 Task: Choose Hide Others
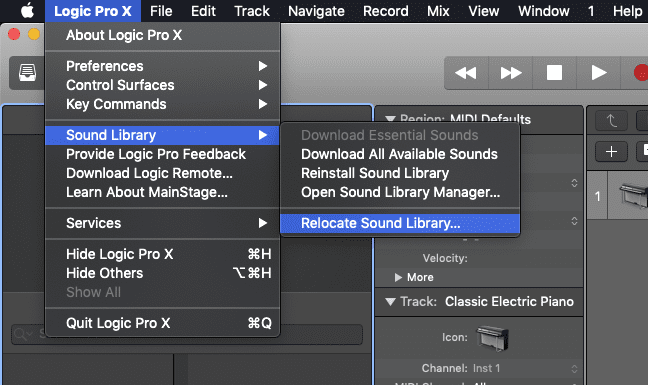[x=162, y=273]
